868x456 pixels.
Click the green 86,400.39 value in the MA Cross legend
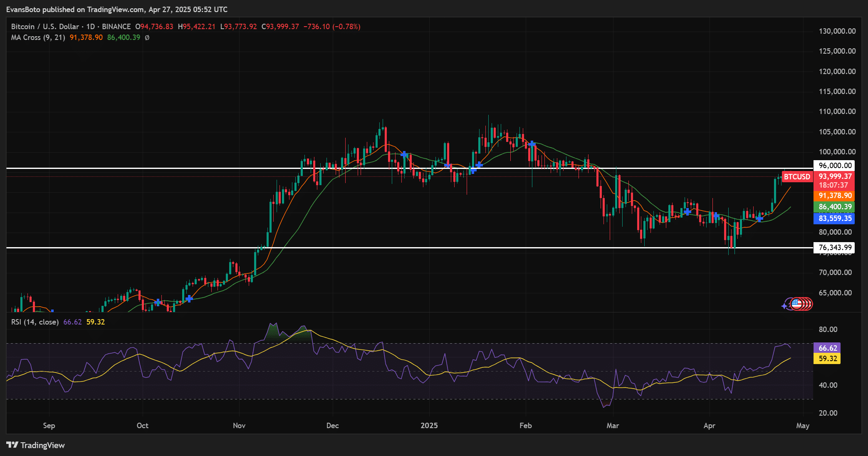[124, 37]
